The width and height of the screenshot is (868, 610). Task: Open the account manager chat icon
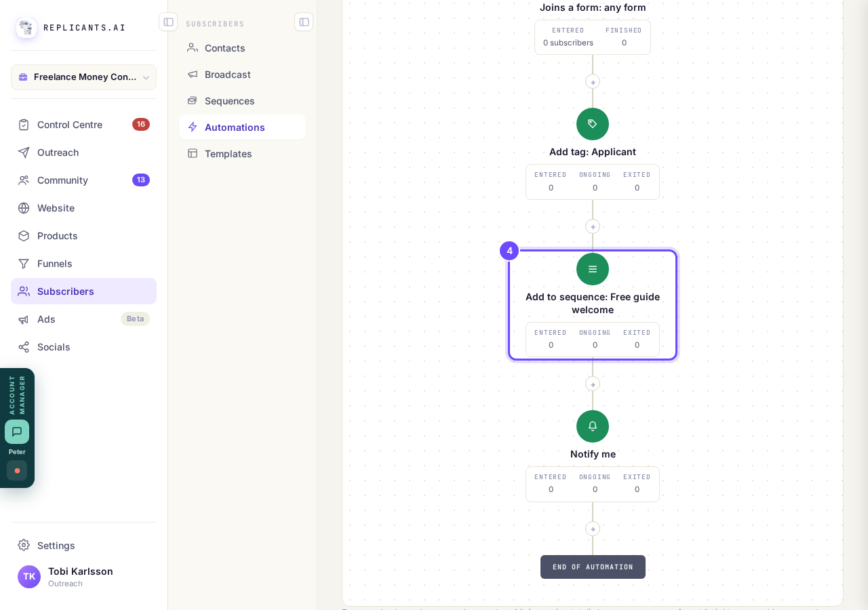(17, 432)
